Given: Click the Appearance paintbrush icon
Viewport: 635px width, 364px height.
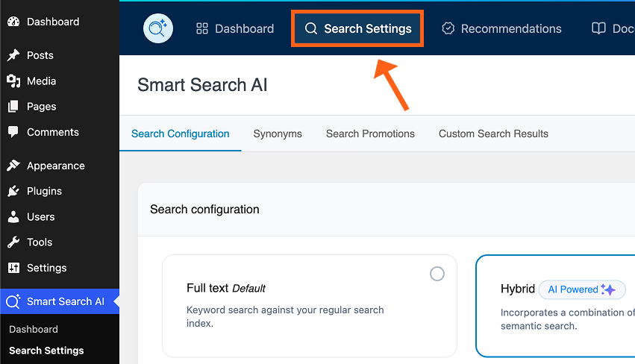Looking at the screenshot, I should [13, 166].
